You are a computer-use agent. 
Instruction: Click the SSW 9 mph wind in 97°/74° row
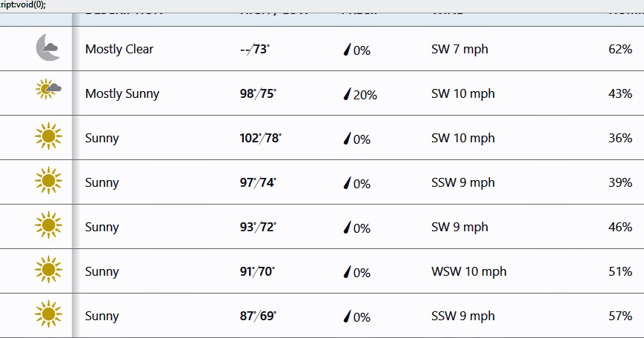(x=462, y=183)
